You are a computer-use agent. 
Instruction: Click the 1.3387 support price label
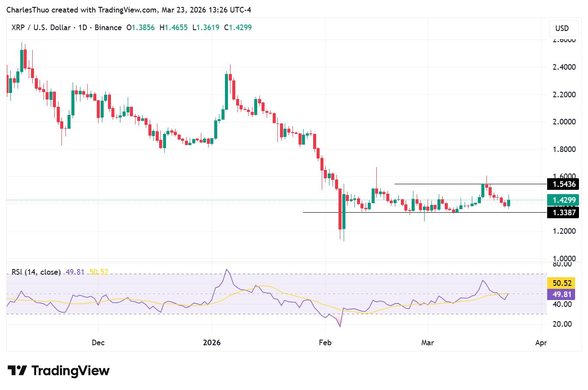562,212
